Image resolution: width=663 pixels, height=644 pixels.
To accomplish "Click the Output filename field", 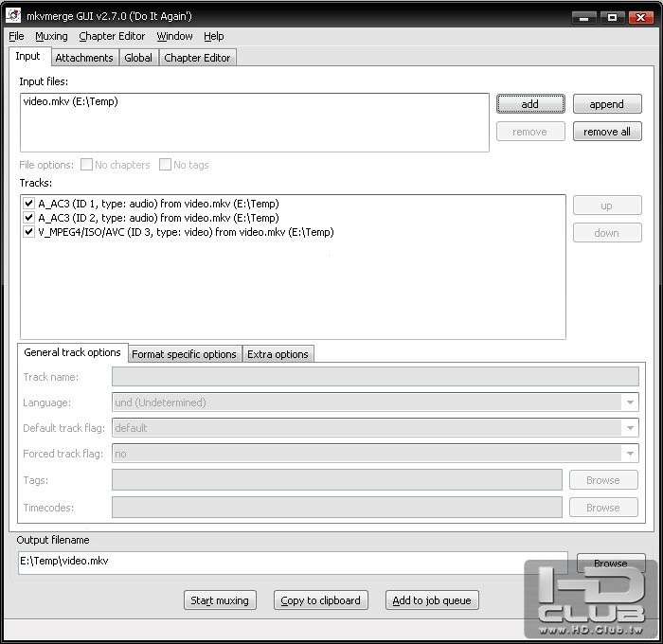I will 293,562.
